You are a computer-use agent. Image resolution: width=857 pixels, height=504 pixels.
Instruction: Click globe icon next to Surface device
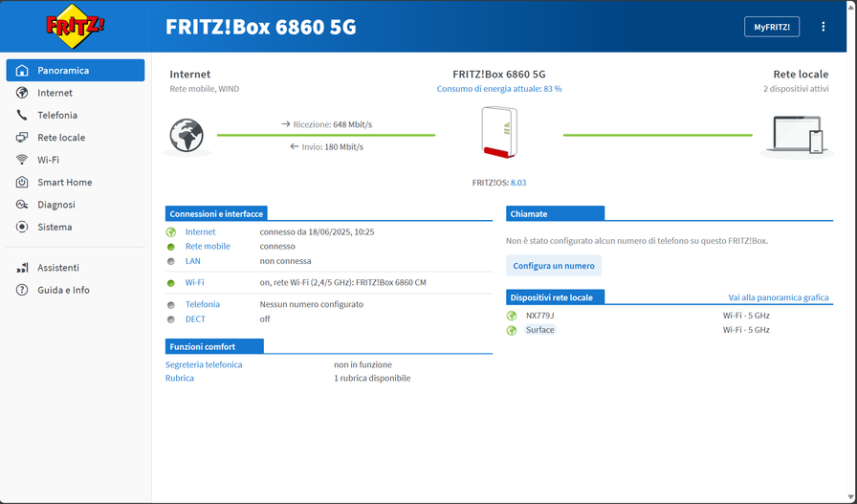pyautogui.click(x=512, y=330)
